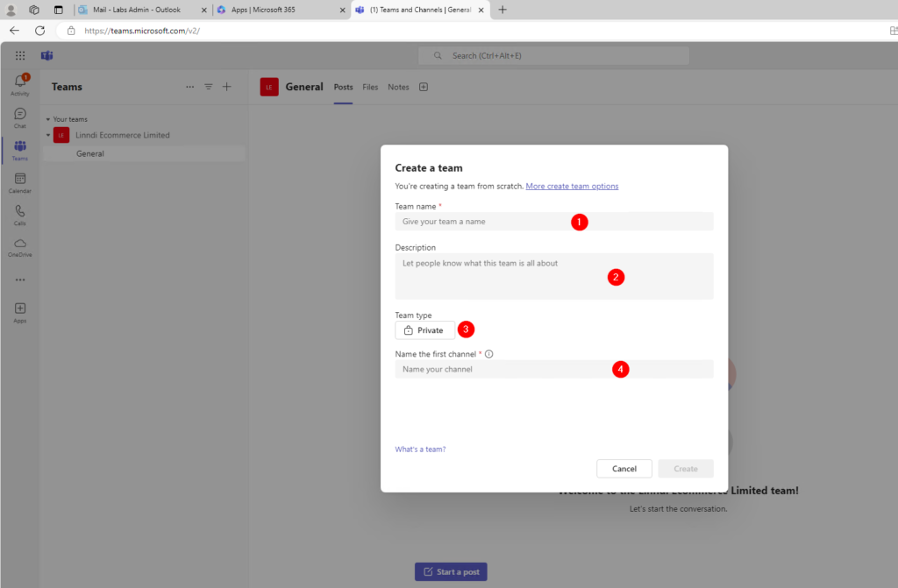Image resolution: width=898 pixels, height=588 pixels.
Task: Open Teams panel more options ellipsis
Action: coord(189,87)
